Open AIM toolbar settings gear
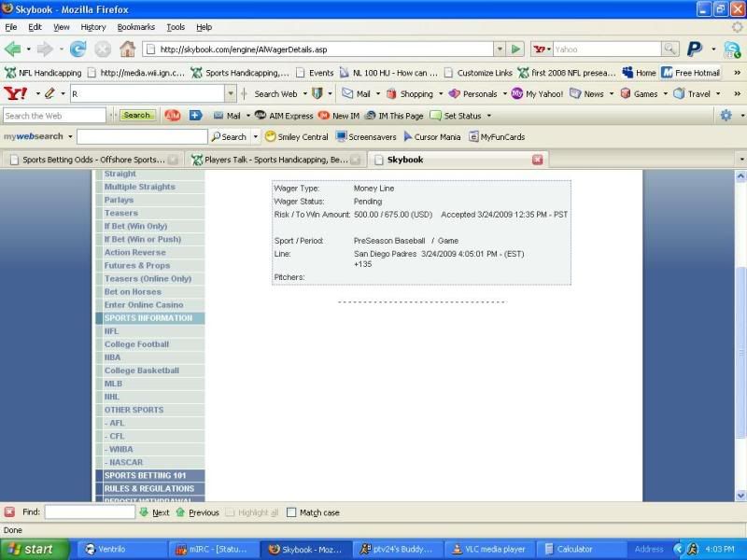The width and height of the screenshot is (747, 560). point(726,115)
